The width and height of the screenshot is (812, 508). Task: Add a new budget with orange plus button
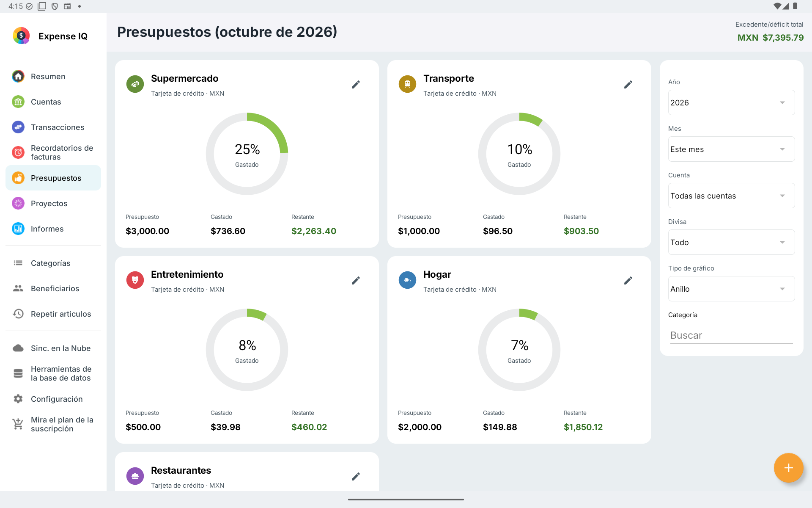[788, 468]
